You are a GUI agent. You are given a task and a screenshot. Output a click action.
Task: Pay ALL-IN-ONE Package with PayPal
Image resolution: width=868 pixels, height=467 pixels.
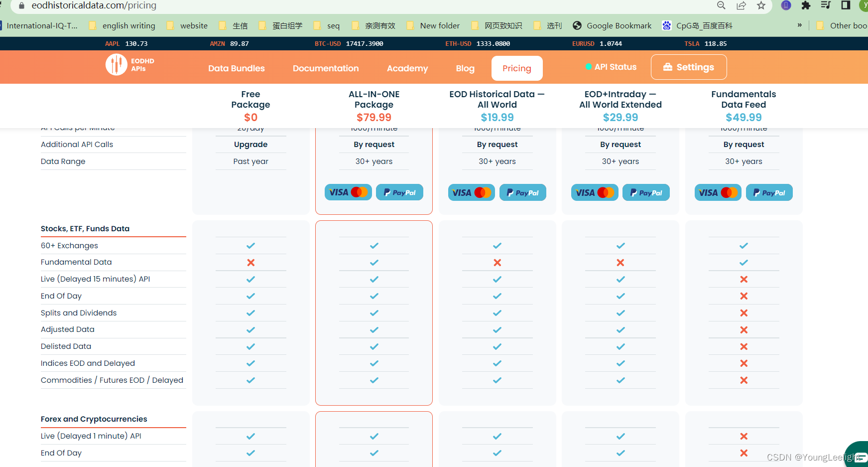[x=399, y=192]
